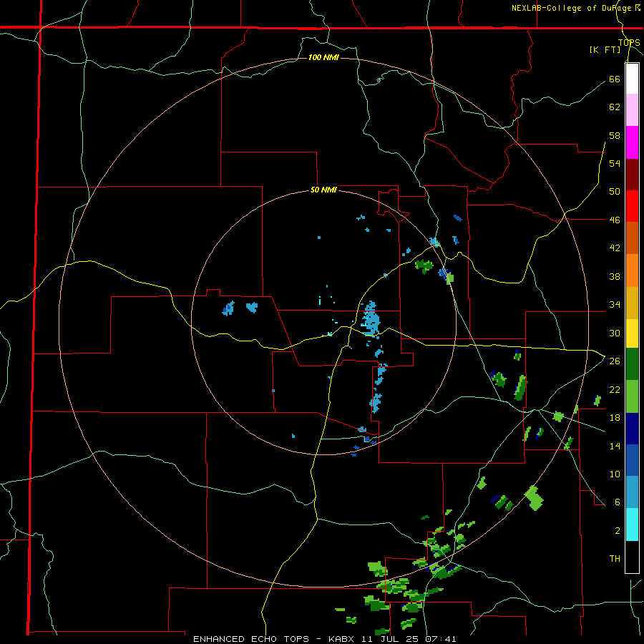
Task: Pick the light green legend swatch
Action: 632,396
